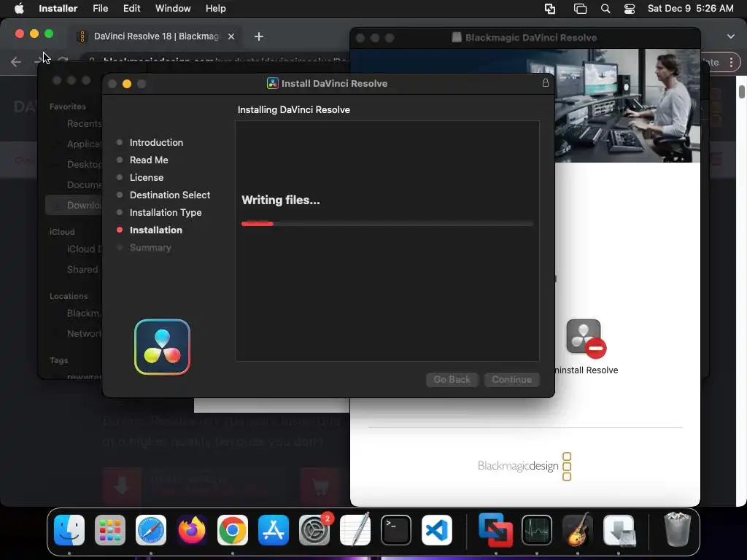The image size is (747, 560).
Task: Expand the browser tab search chevron
Action: coord(731,36)
